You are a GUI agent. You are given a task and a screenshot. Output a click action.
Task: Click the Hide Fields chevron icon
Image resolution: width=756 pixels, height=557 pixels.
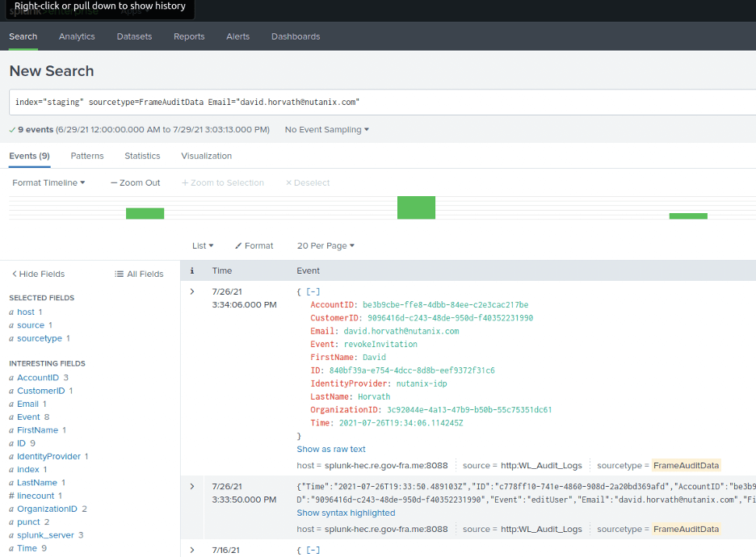[14, 274]
